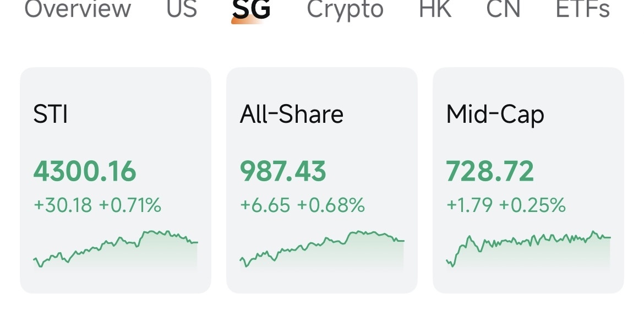This screenshot has height=326, width=644.
Task: Tap the Mid-Cap +0.25% change
Action: 532,205
